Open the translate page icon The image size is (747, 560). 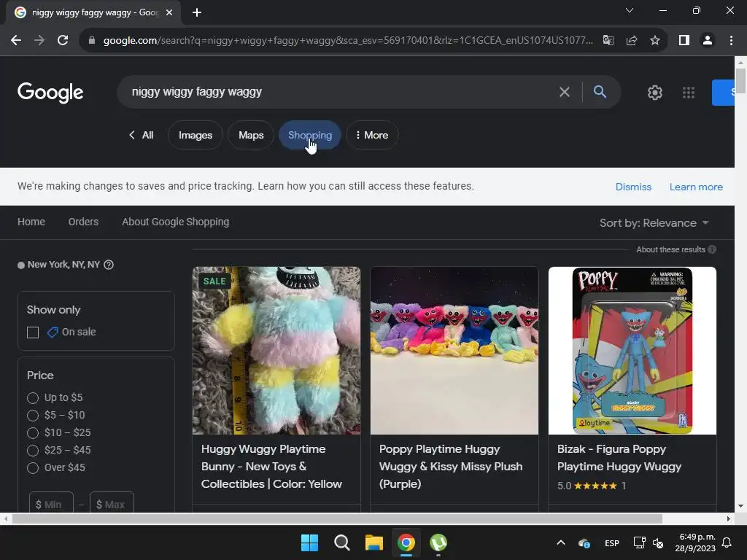point(608,41)
